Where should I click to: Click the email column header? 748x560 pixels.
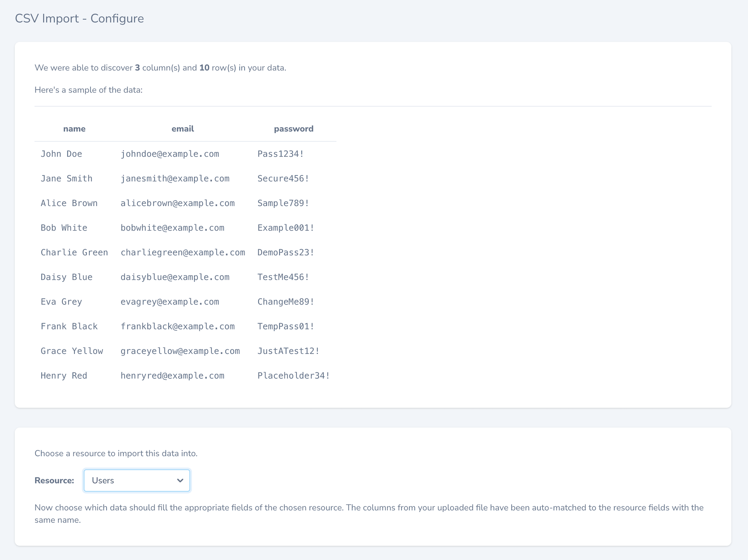(x=183, y=129)
